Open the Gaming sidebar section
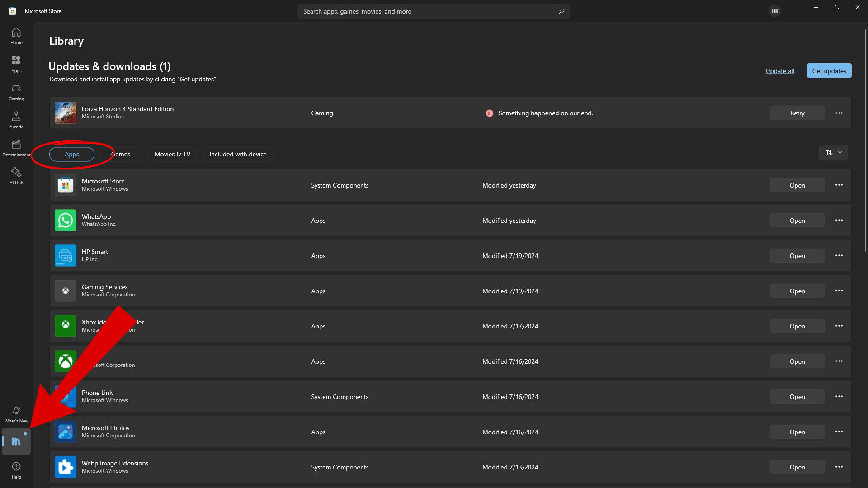 [16, 92]
